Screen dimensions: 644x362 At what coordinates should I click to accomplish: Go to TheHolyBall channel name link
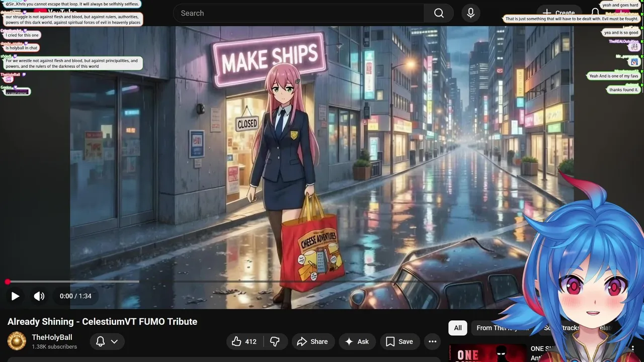pyautogui.click(x=52, y=337)
